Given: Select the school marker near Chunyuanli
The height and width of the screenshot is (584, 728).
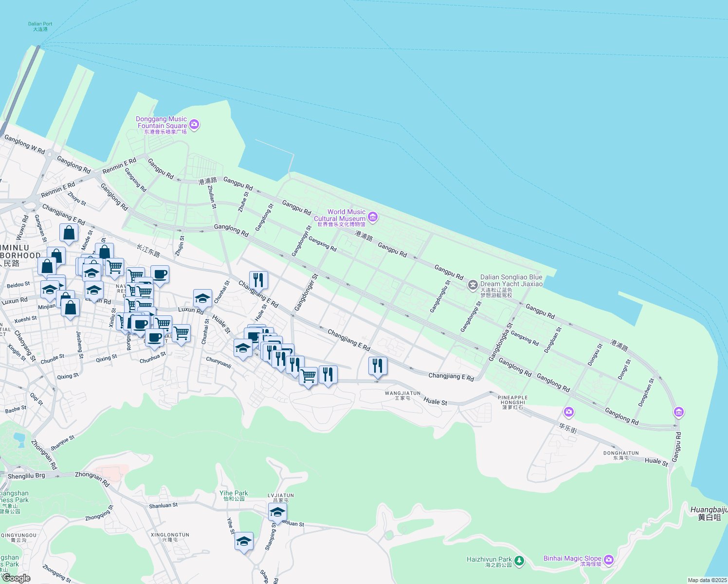Looking at the screenshot, I should click(x=243, y=348).
